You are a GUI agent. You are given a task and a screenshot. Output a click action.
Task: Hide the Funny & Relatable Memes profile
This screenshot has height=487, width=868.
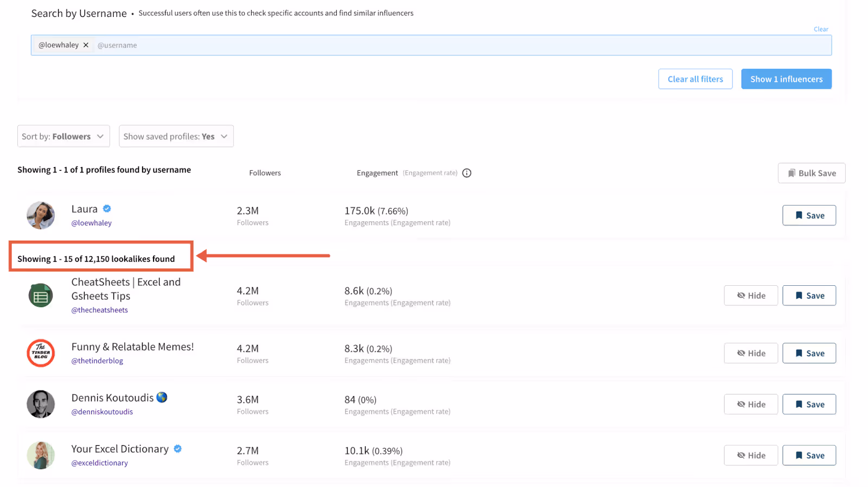point(751,353)
